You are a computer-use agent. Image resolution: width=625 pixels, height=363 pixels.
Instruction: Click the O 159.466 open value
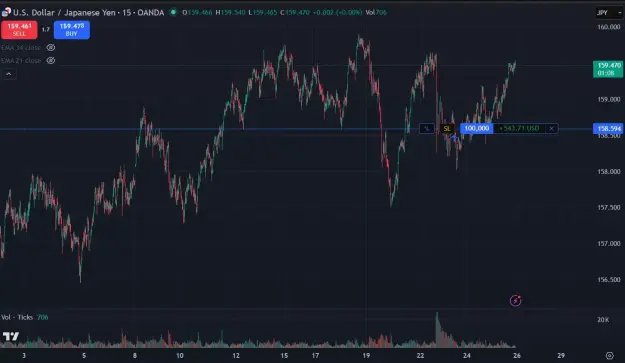tap(197, 12)
